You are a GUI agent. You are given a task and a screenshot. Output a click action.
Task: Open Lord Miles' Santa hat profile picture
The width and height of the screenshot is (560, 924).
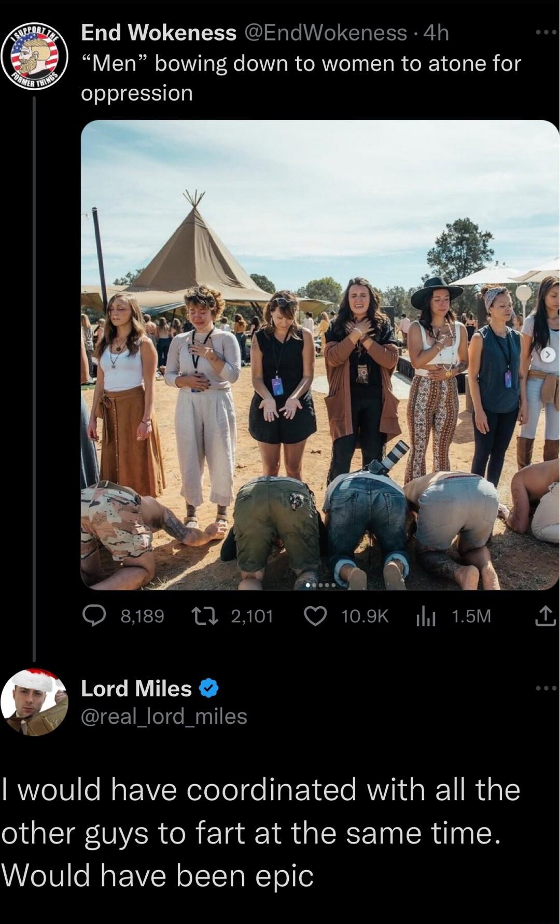coord(34,705)
